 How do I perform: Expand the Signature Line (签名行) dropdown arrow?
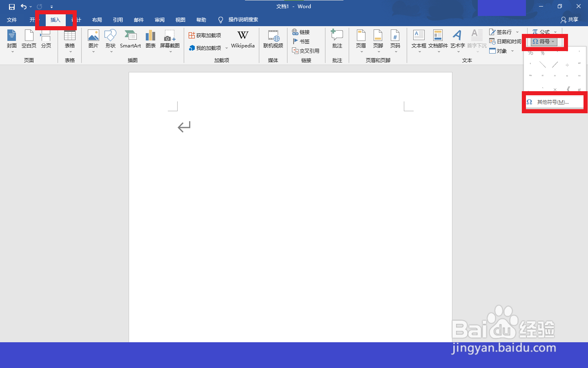pos(517,32)
